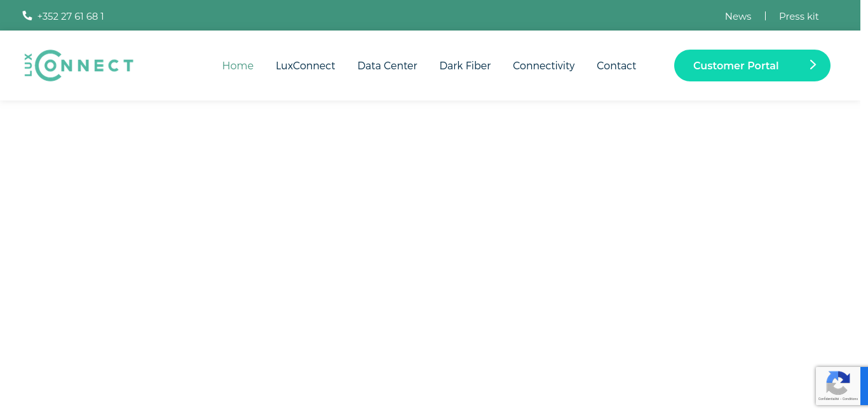Image resolution: width=868 pixels, height=414 pixels.
Task: Open the Connectivity menu item
Action: (543, 66)
